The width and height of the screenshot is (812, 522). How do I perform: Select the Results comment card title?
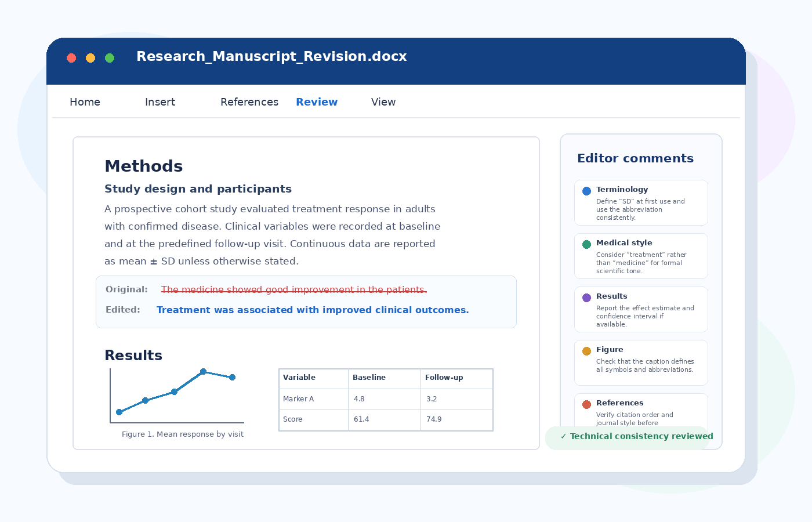click(x=612, y=296)
